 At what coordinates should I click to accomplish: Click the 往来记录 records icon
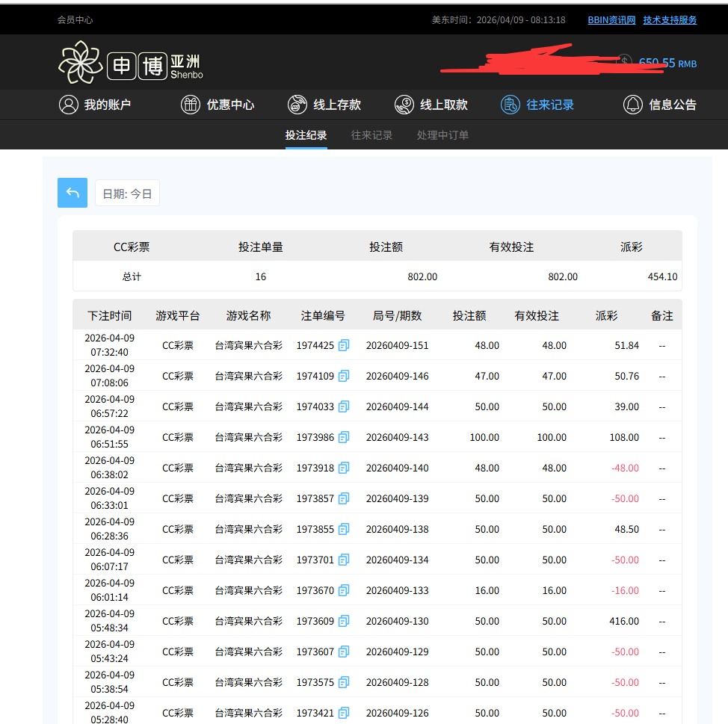[x=510, y=105]
